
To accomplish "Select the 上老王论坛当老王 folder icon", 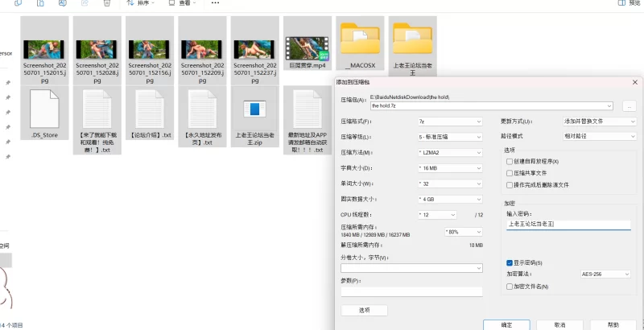I will [x=412, y=39].
